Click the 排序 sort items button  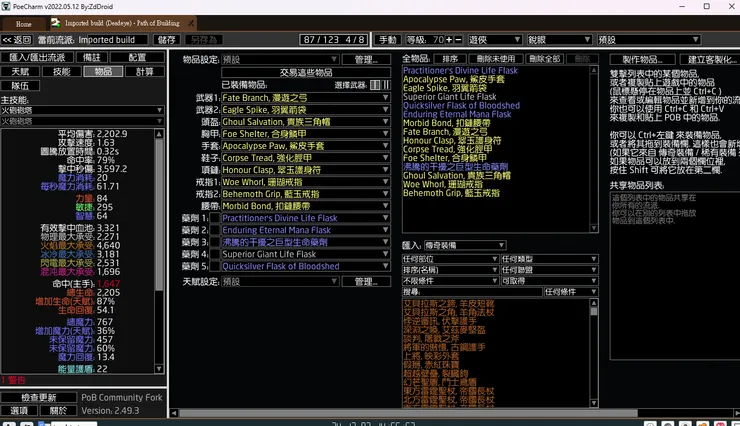[x=450, y=59]
